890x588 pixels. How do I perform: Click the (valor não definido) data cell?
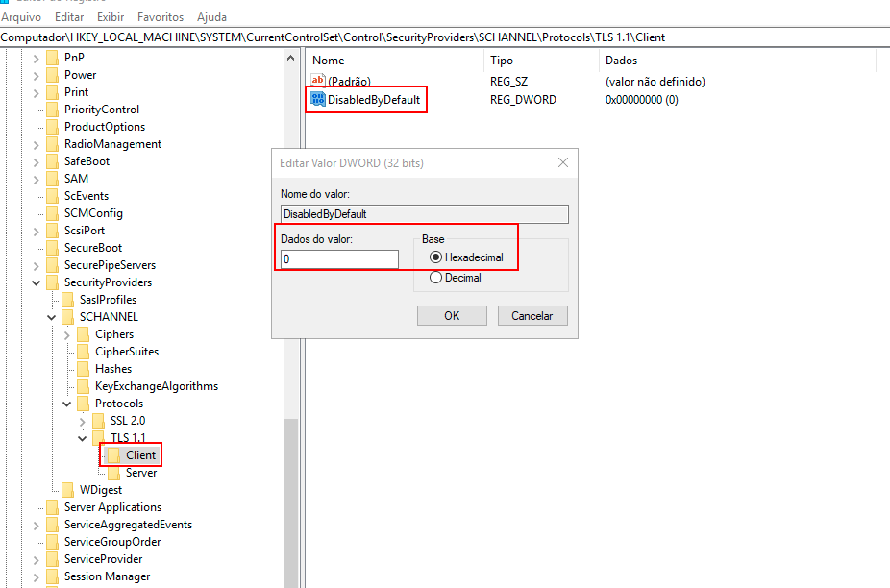(x=655, y=82)
